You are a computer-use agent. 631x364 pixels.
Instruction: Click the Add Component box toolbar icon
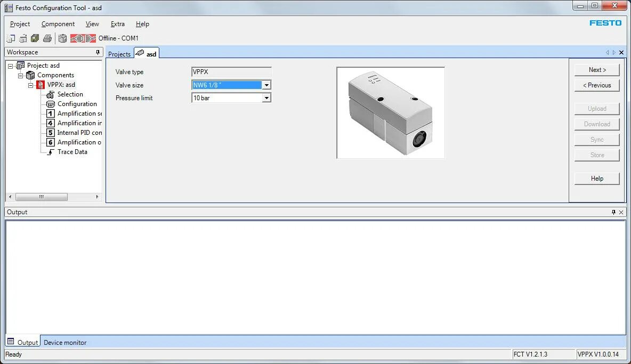tap(62, 38)
